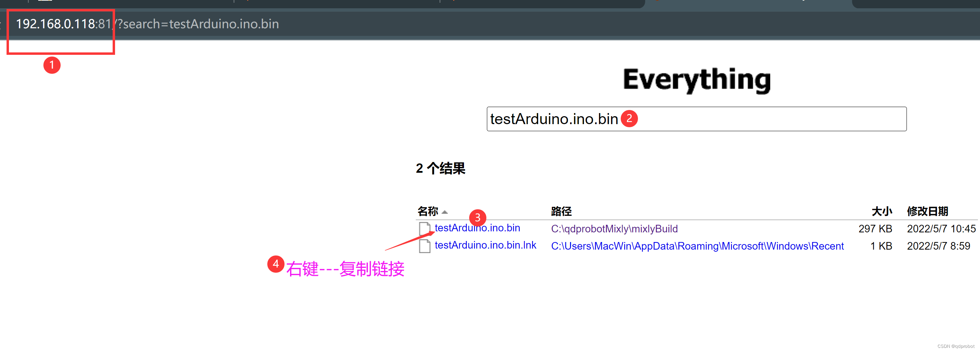Click the 2022/5/7 8:59 date cell
Image resolution: width=980 pixels, height=352 pixels.
coord(939,246)
